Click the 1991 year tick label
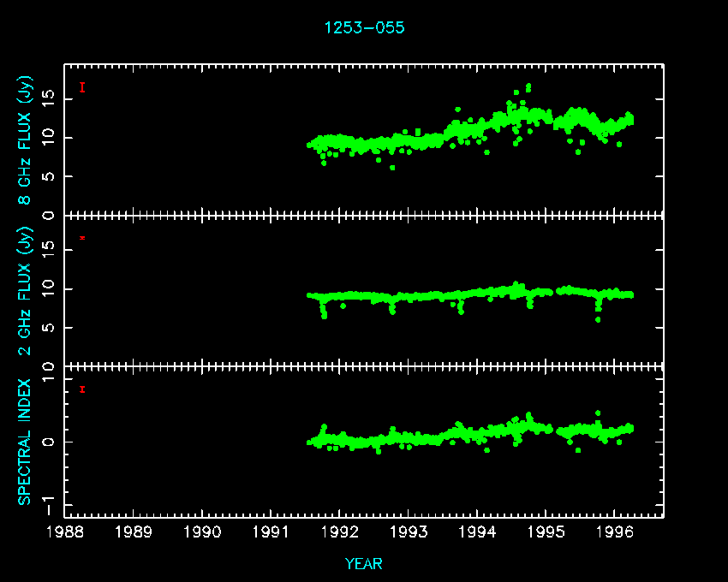The width and height of the screenshot is (728, 582). (x=272, y=532)
